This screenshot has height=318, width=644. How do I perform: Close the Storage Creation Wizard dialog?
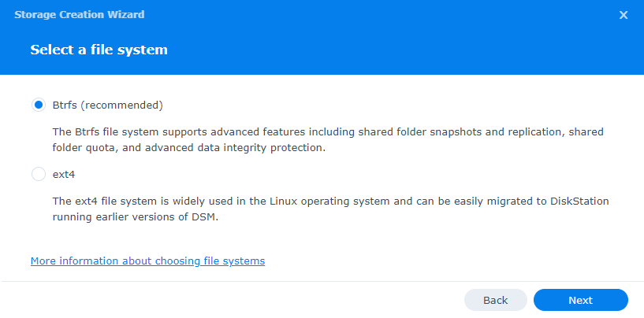tap(624, 15)
